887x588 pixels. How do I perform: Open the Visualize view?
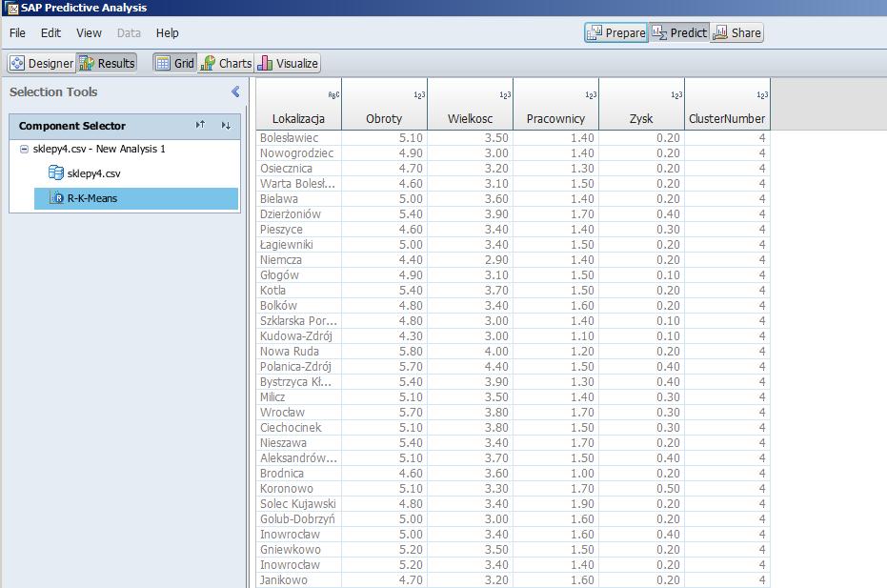(288, 64)
